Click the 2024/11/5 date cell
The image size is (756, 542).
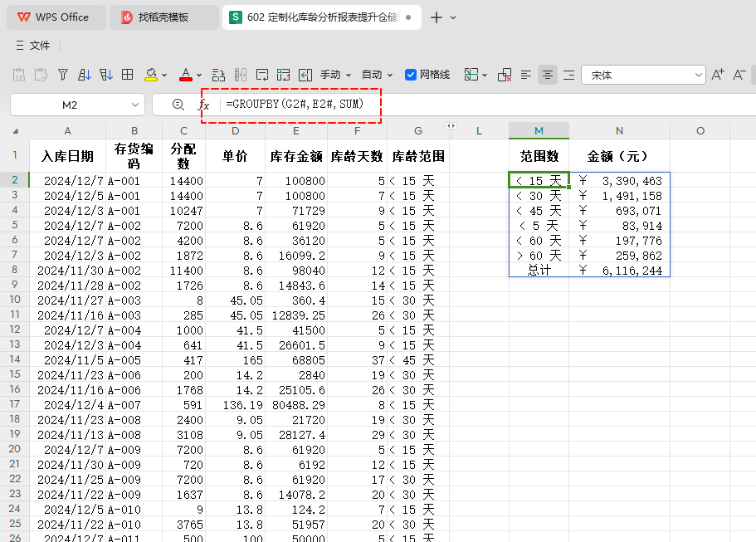coord(67,360)
